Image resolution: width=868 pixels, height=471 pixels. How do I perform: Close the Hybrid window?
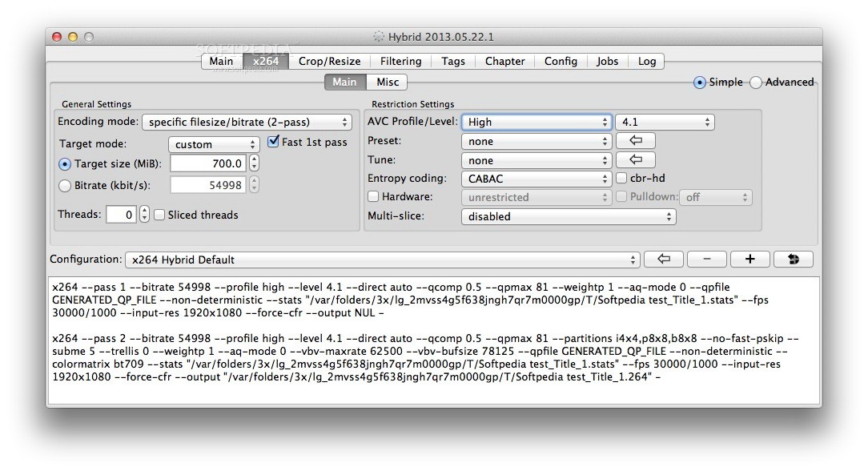57,37
